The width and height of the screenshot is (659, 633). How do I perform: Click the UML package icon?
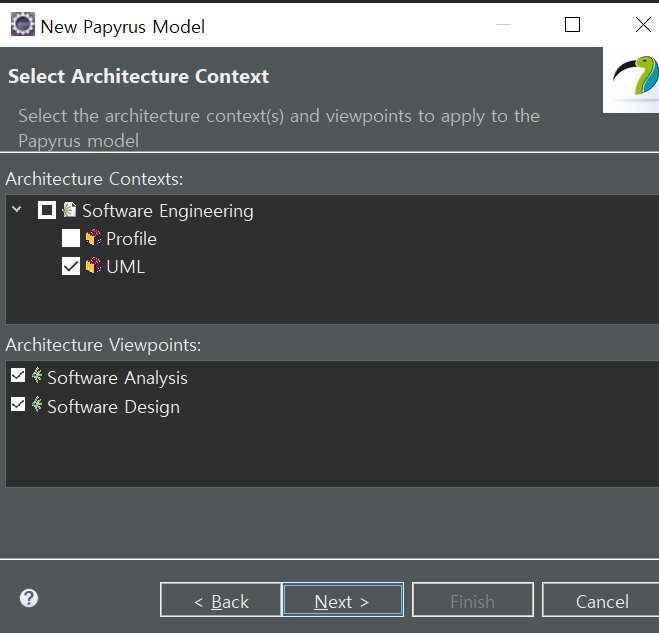pos(93,266)
